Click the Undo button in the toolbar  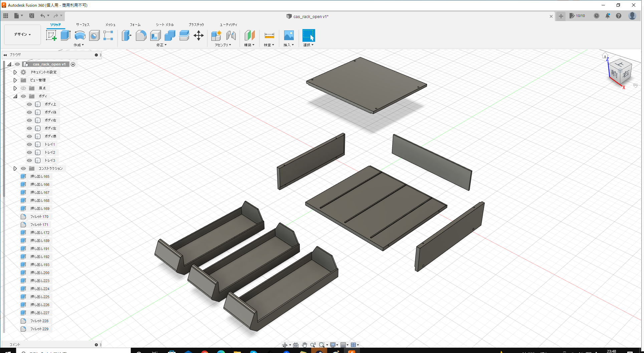tap(43, 16)
